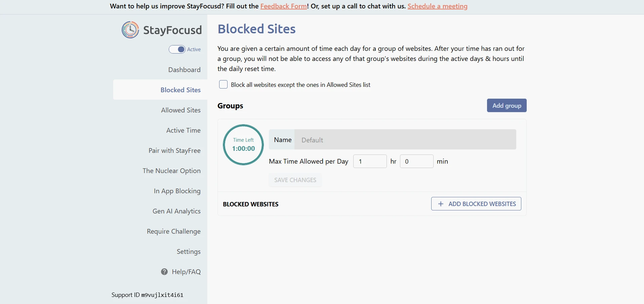Image resolution: width=644 pixels, height=304 pixels.
Task: Click the Support ID m9vujlxit4i61 text
Action: pos(148,295)
